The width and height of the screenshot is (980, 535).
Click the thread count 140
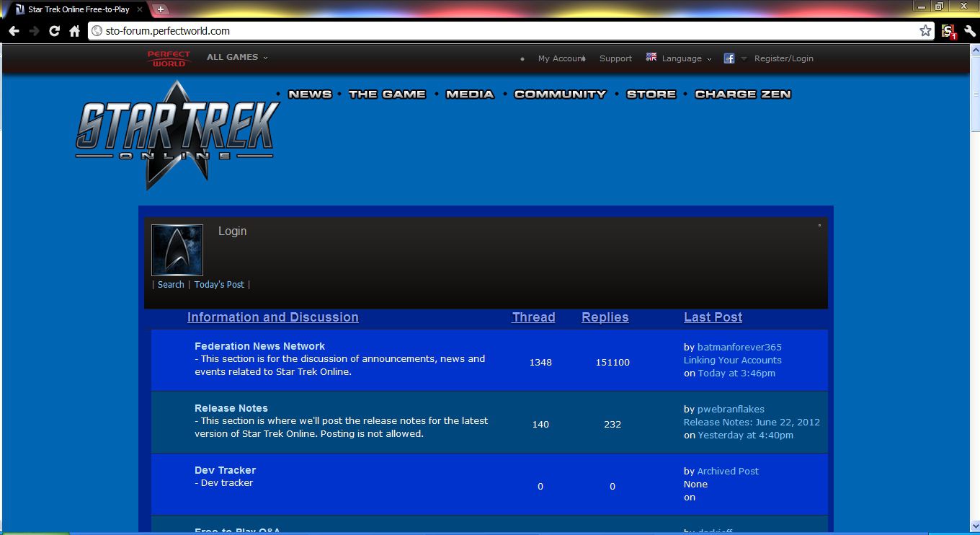[540, 424]
